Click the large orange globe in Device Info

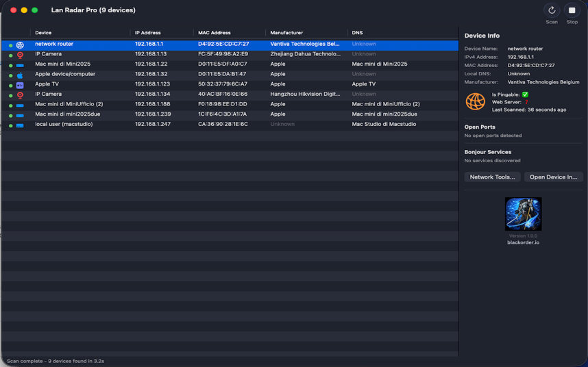(x=475, y=101)
